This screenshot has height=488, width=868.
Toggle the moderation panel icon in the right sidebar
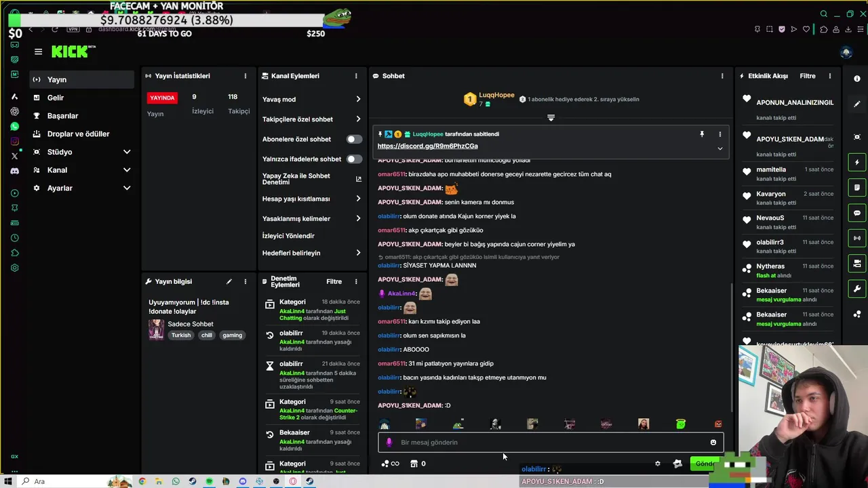[x=857, y=264]
